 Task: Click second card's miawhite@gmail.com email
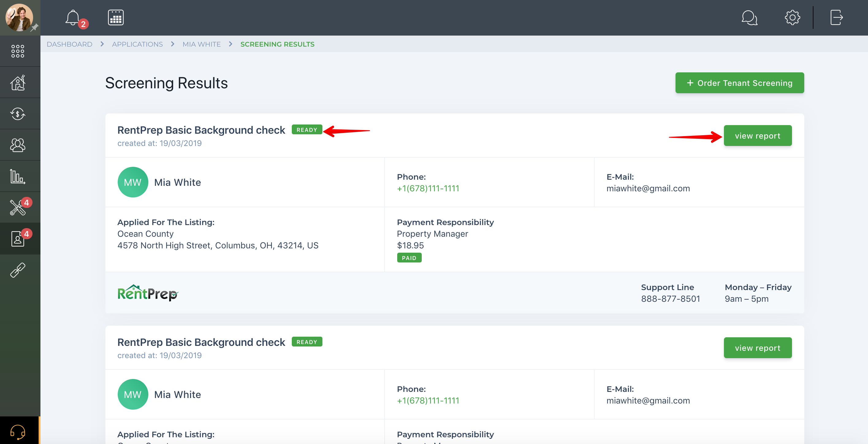coord(648,400)
